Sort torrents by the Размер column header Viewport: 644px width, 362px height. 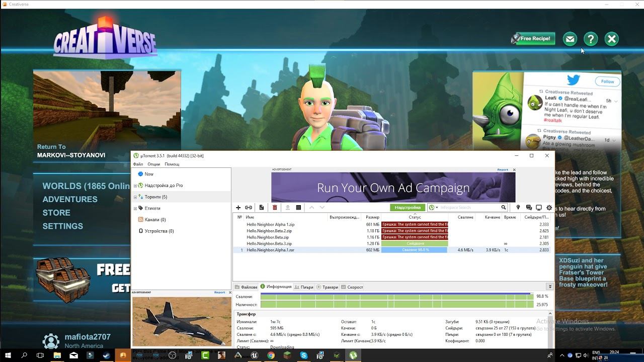tap(372, 217)
